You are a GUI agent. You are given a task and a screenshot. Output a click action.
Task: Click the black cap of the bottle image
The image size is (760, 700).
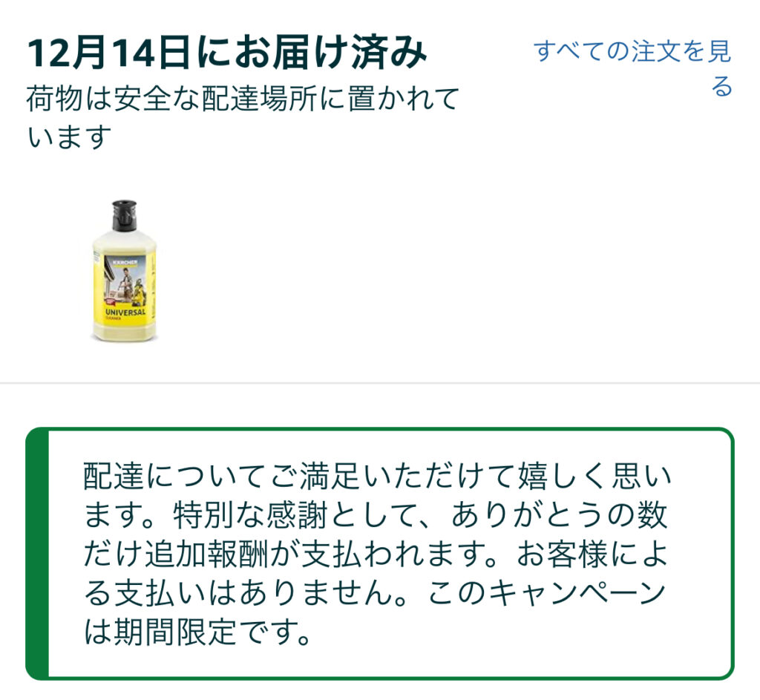click(x=124, y=215)
